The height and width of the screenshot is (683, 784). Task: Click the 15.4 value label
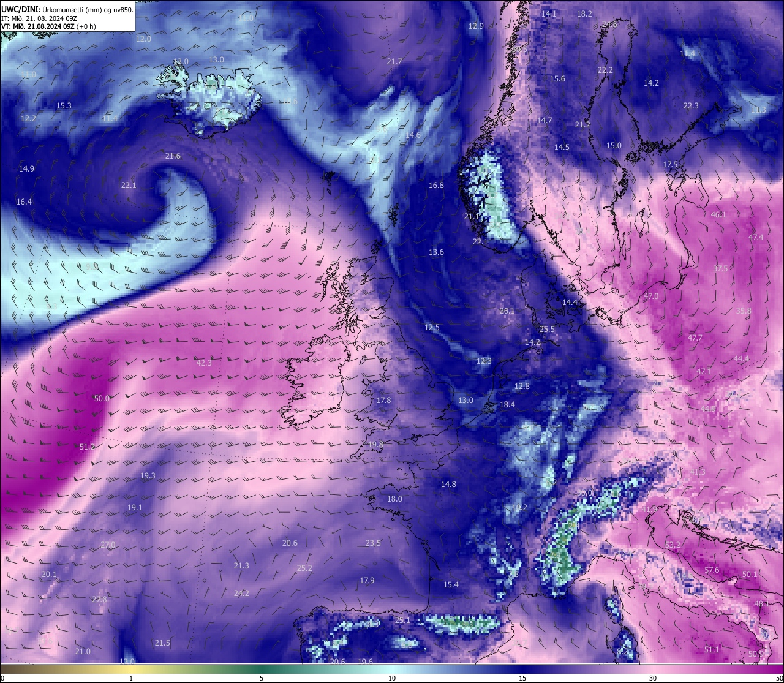(x=451, y=584)
